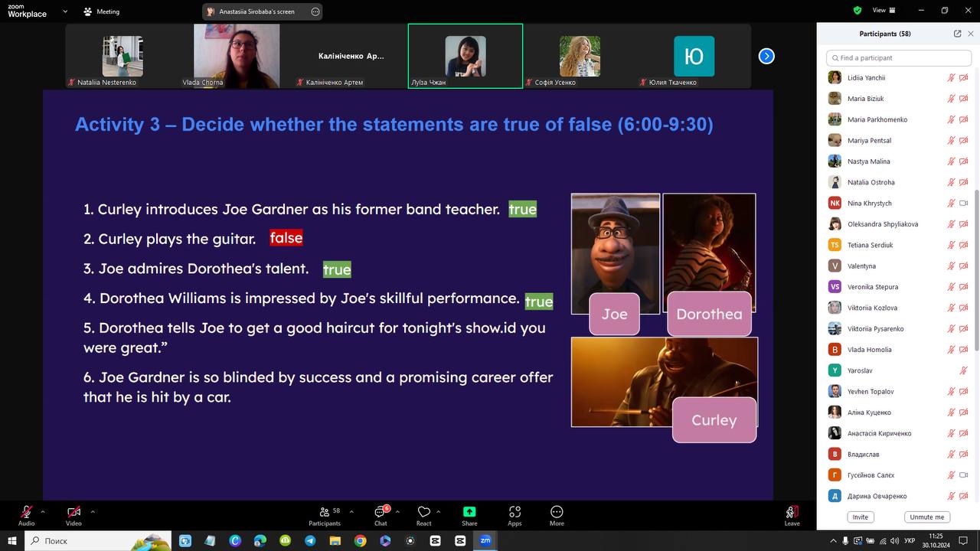Open the More options icon

coord(557,513)
